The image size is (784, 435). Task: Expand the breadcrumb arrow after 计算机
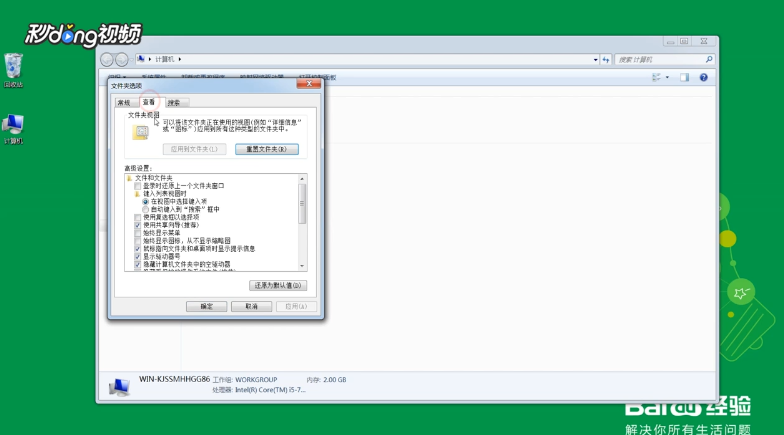pos(180,60)
